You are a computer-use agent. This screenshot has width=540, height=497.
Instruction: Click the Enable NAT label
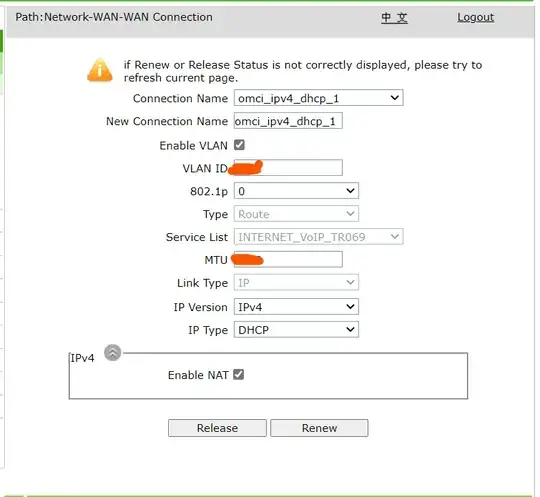198,375
